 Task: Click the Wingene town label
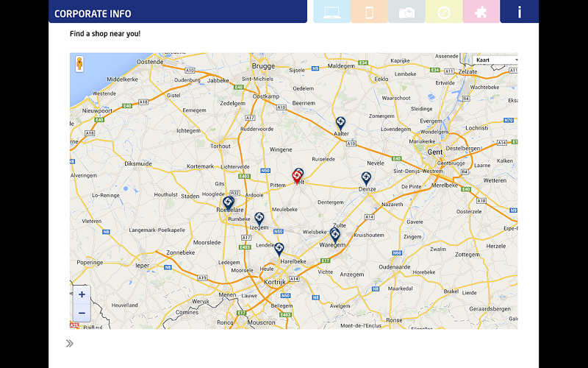[x=281, y=149]
